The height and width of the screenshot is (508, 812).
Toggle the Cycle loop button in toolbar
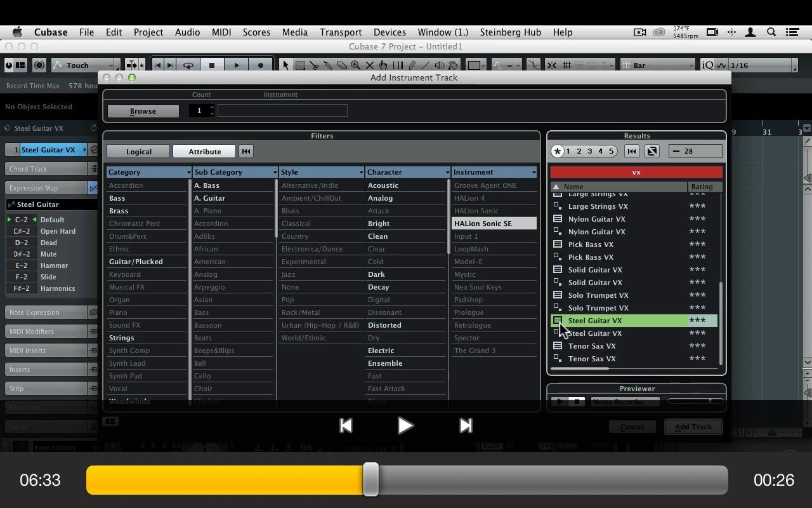(x=188, y=65)
